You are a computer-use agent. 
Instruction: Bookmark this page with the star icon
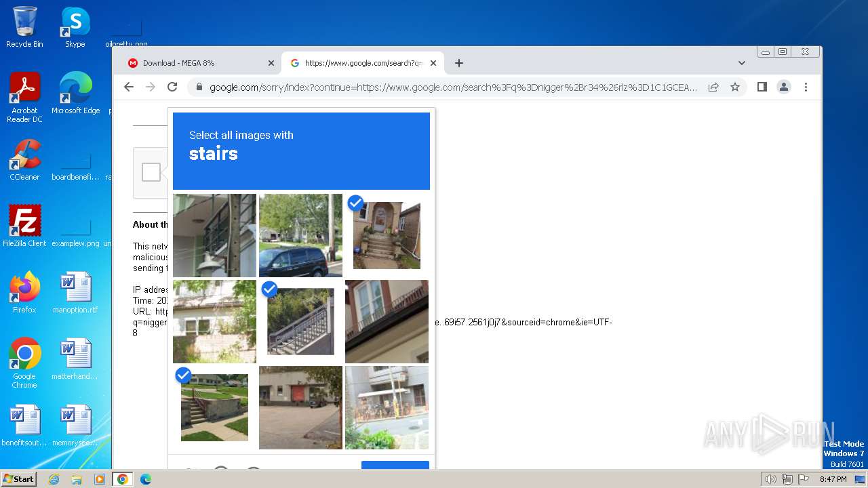coord(734,87)
